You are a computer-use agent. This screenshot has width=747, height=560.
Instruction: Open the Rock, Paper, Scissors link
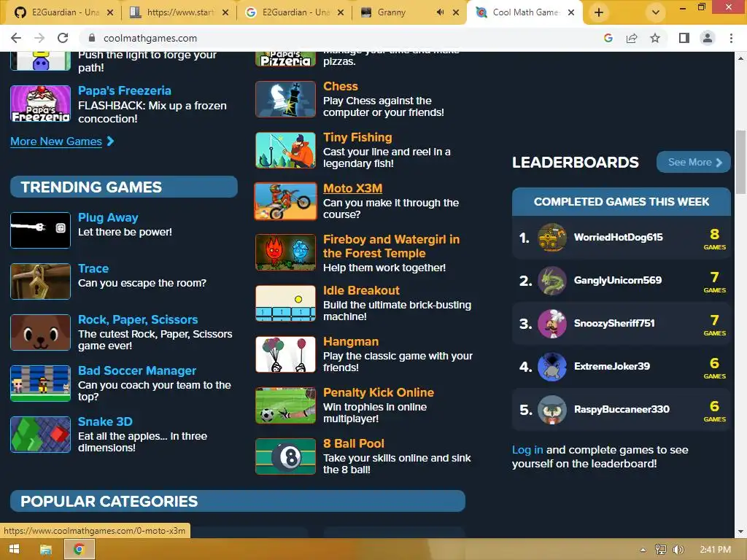tap(138, 319)
